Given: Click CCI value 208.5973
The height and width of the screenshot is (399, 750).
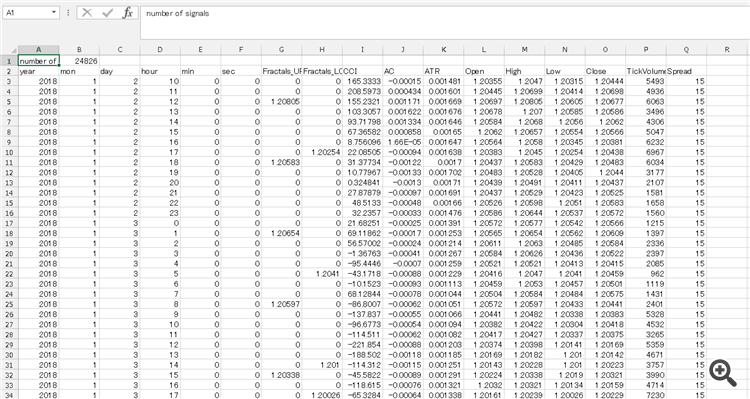Looking at the screenshot, I should click(362, 91).
